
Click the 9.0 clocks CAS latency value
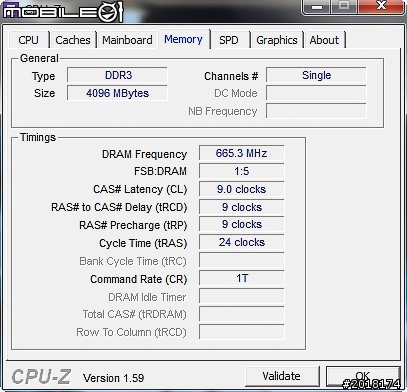tap(242, 189)
